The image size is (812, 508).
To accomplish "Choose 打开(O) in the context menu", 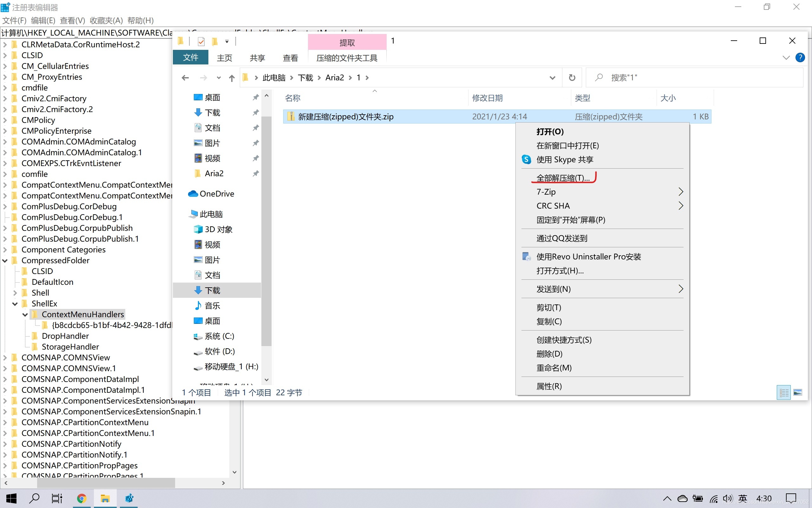I will point(550,132).
